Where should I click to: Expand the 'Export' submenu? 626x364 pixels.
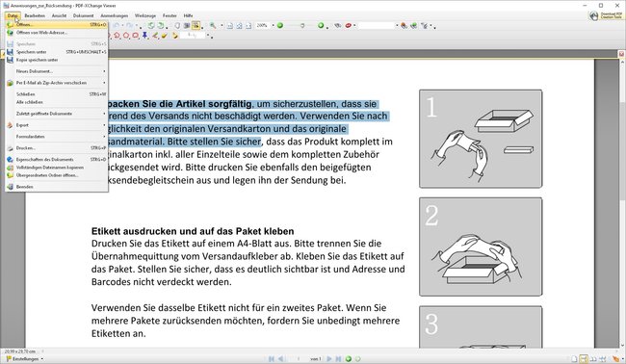tap(56, 125)
